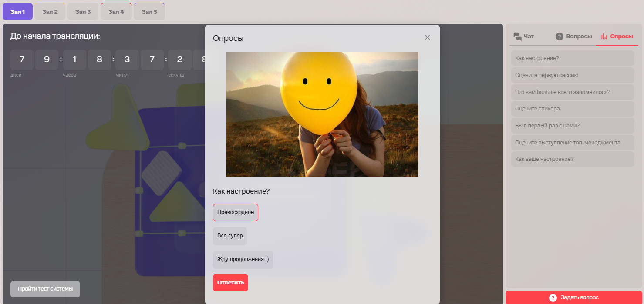Click the Задать вопрос button
Viewport: 644px width, 304px height.
pos(574,297)
